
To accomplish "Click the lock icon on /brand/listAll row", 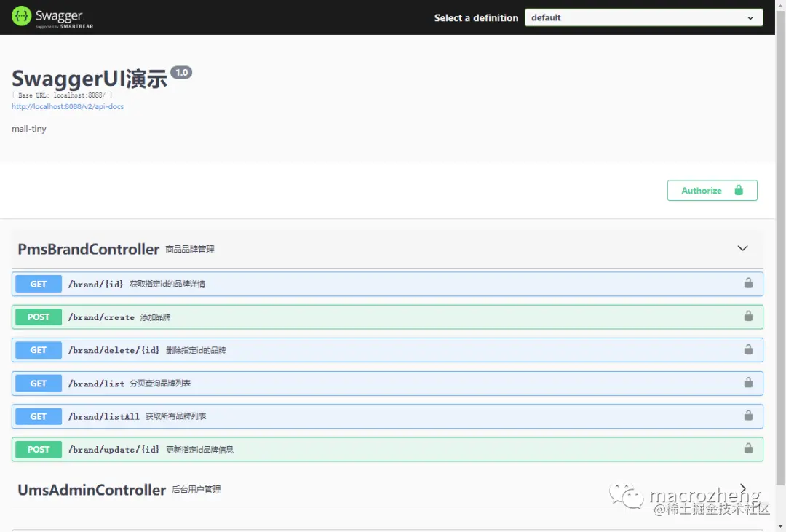I will pos(748,415).
